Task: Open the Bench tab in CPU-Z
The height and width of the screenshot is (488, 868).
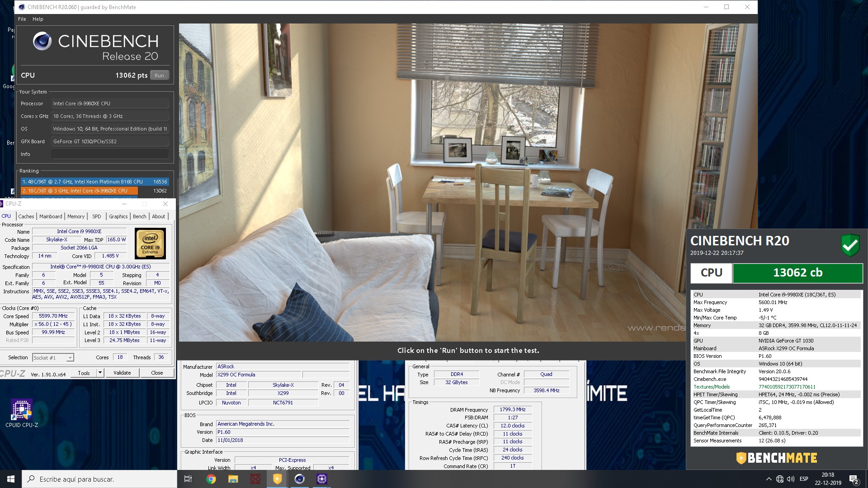Action: (x=140, y=216)
